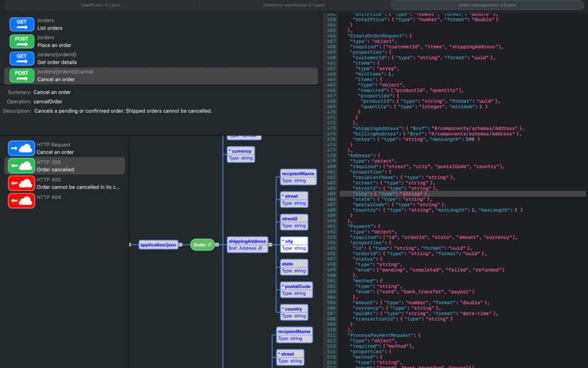The width and height of the screenshot is (588, 368).
Task: Follow the $ref Address link icon
Action: pos(260,248)
